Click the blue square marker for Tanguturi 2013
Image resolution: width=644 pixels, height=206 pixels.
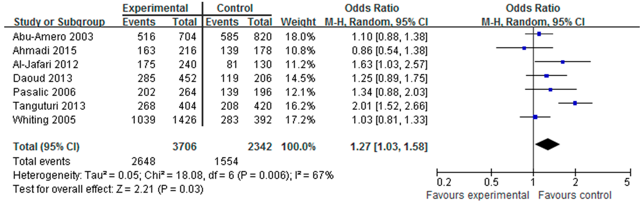pos(575,103)
